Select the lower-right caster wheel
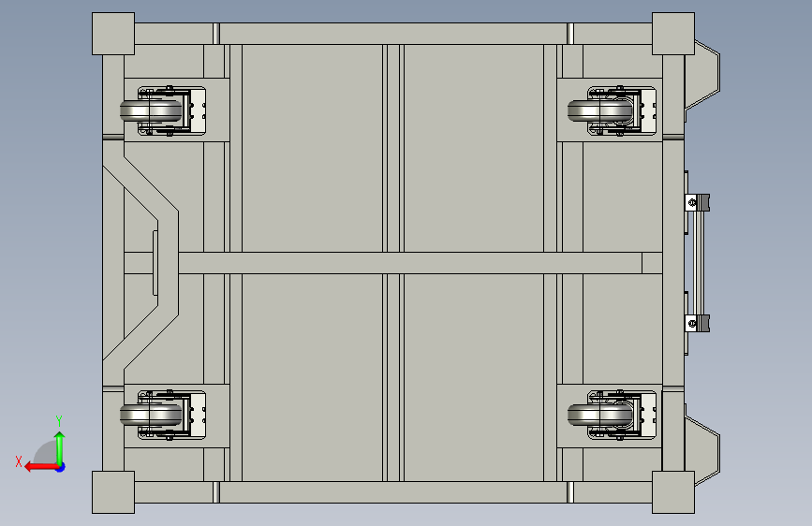Viewport: 812px width, 526px height. (599, 416)
